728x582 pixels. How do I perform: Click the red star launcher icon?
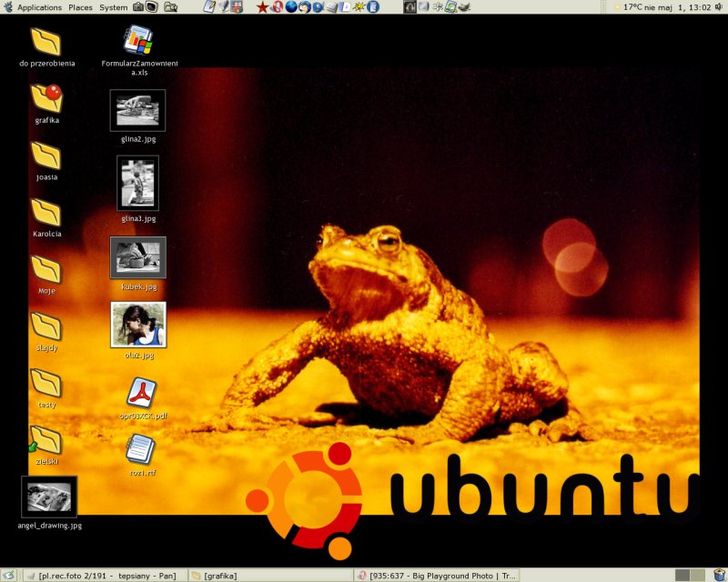[263, 7]
